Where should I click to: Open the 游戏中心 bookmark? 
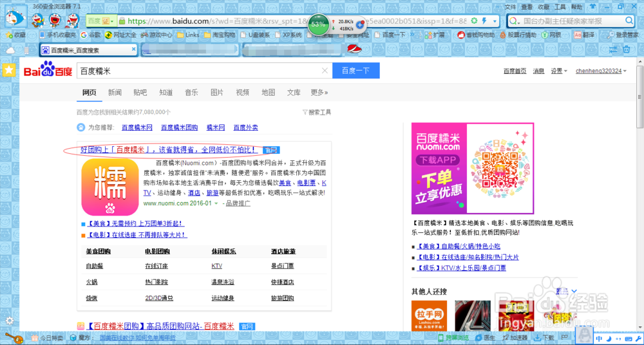point(156,35)
